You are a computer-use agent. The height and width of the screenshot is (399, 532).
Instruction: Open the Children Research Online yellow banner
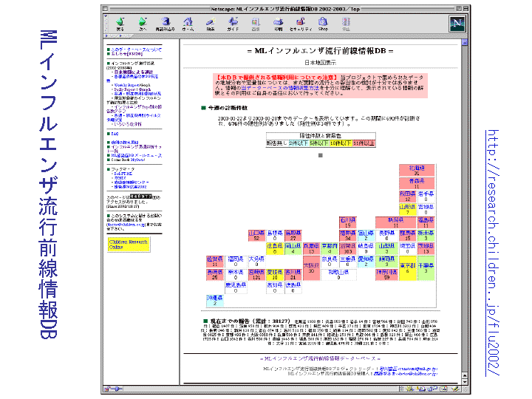pyautogui.click(x=127, y=243)
